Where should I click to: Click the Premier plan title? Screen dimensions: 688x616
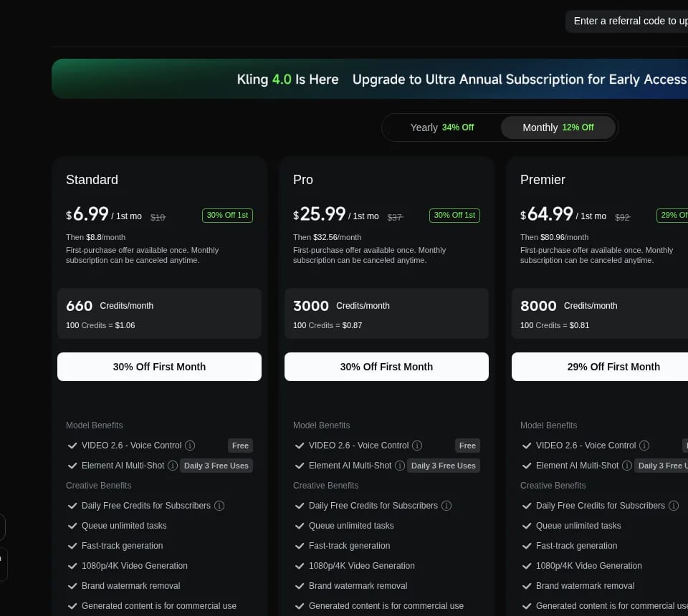tap(543, 180)
